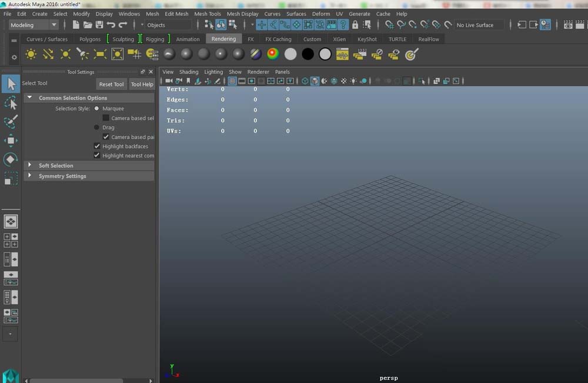Open shelf tab options menu icon
The width and height of the screenshot is (588, 383).
point(14,41)
